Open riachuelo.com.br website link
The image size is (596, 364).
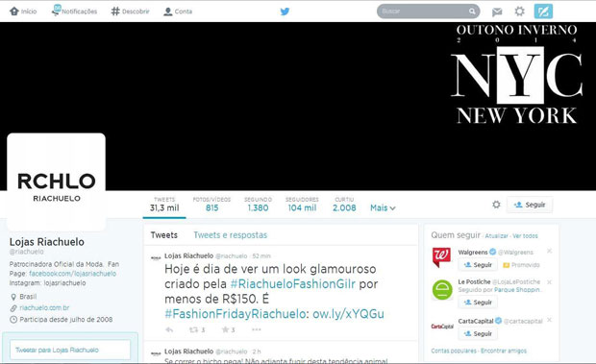tap(44, 308)
